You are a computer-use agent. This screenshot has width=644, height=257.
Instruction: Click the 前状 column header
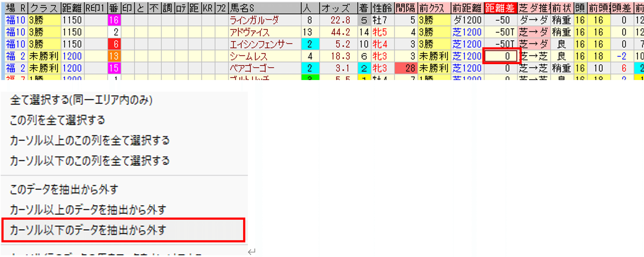(x=562, y=8)
